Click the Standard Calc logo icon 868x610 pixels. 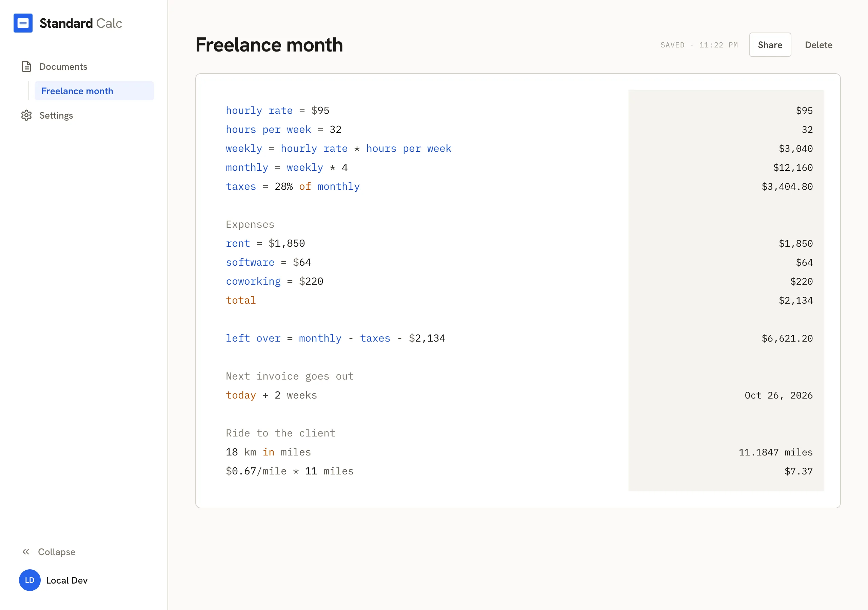pyautogui.click(x=23, y=23)
